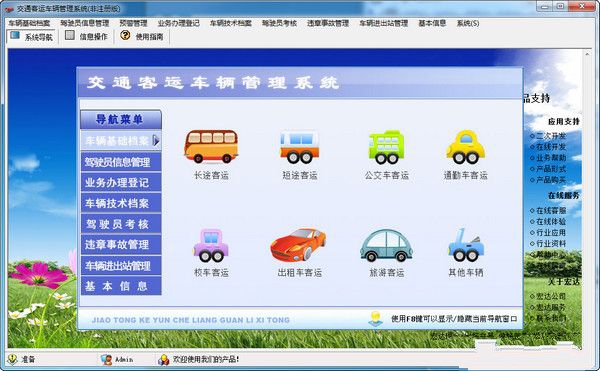Screen dimensions: 600x371
Task: Click the vertical scrollbar at the right edge
Action: pos(587,199)
